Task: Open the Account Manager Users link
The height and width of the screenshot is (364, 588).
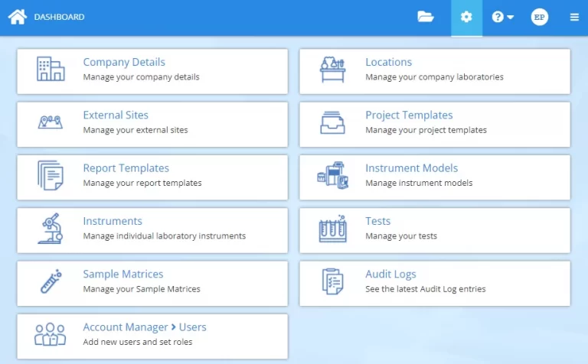Action: point(145,327)
